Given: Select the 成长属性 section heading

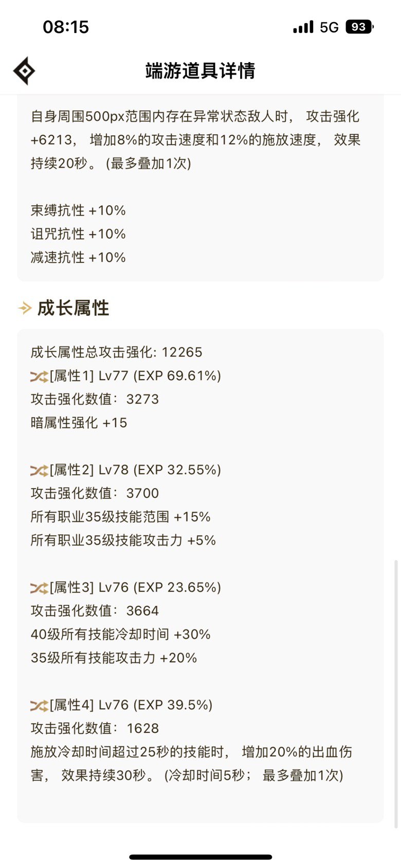Looking at the screenshot, I should [73, 309].
